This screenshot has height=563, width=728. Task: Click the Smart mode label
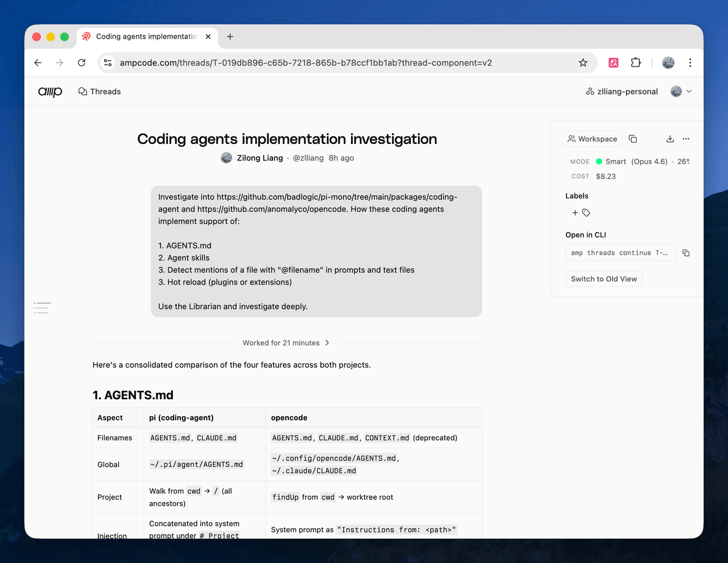[x=616, y=162]
